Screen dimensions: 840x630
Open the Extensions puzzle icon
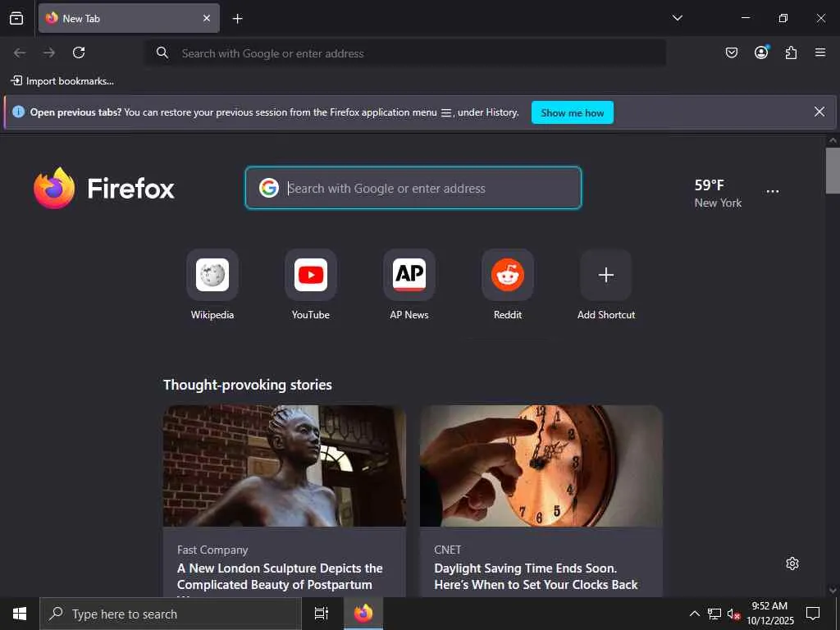[791, 52]
